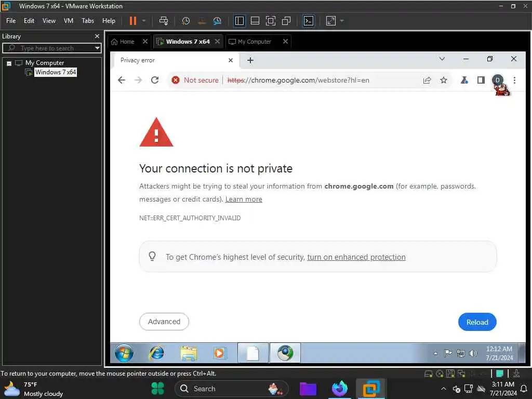Open Windows Media Player in guest taskbar
Screen dimensions: 532x399
pos(219,353)
